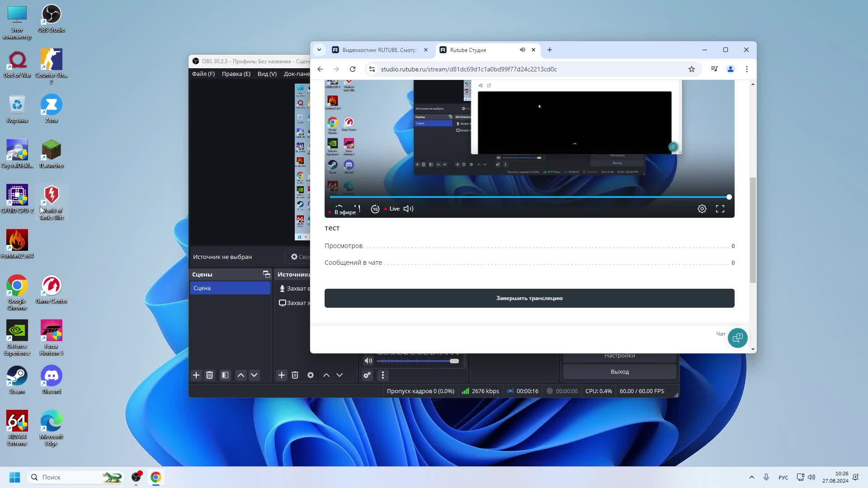Screen dimensions: 868x488
Task: Open the chat bubble button
Action: coord(737,338)
